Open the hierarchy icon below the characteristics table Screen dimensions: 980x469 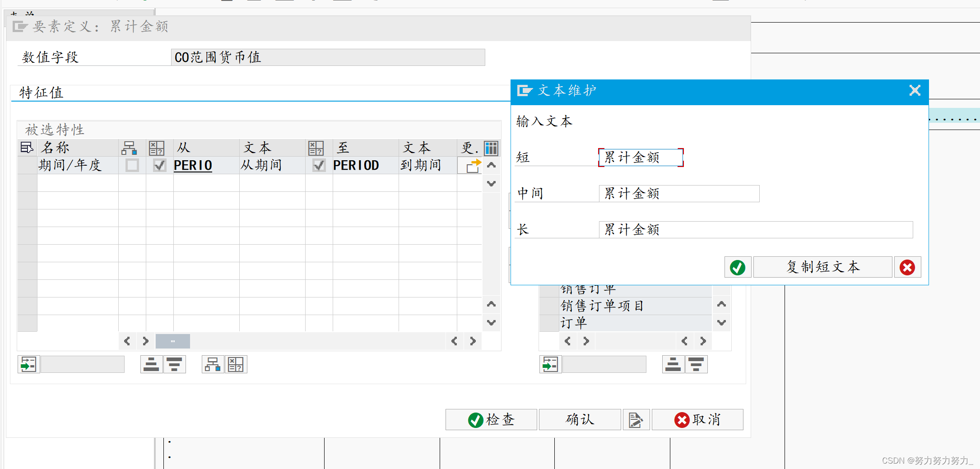click(212, 364)
